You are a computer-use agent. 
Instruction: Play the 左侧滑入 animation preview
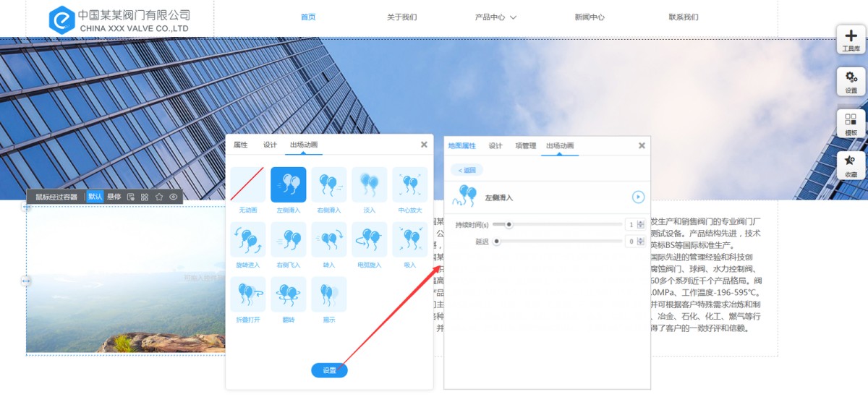(x=638, y=197)
